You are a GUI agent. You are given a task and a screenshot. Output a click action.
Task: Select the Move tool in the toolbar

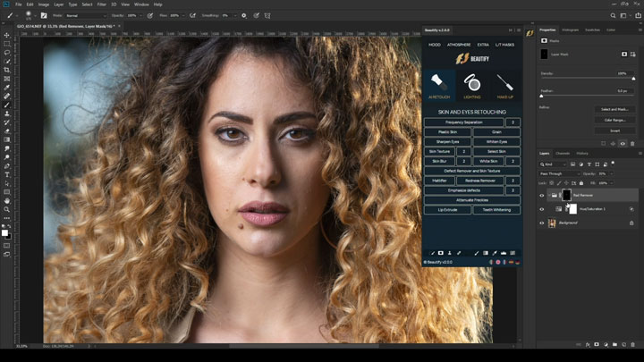click(x=6, y=35)
